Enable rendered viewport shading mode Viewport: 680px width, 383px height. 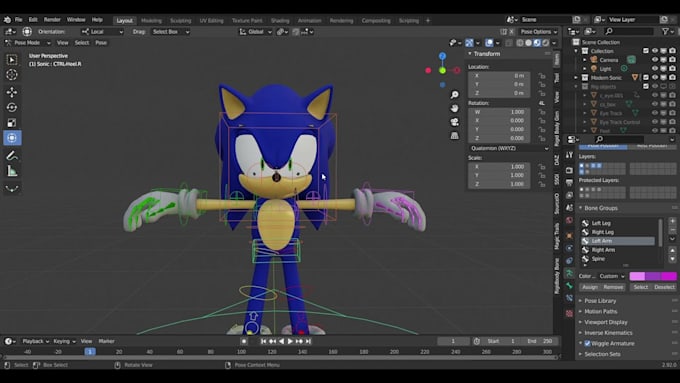click(546, 43)
